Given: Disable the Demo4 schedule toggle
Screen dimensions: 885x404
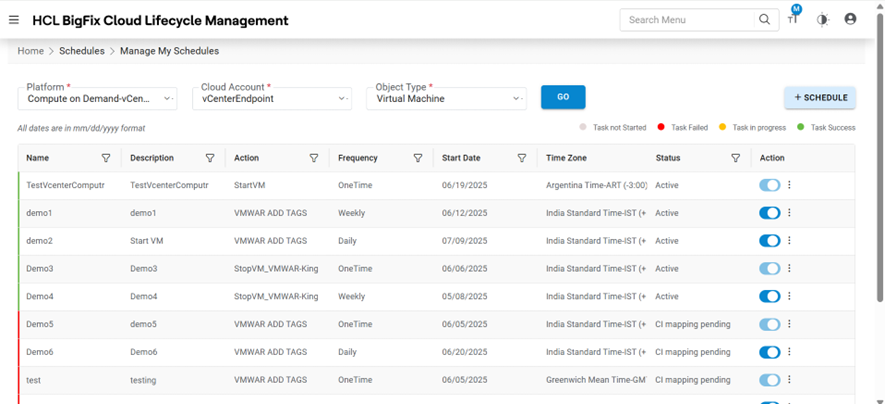Looking at the screenshot, I should 769,297.
